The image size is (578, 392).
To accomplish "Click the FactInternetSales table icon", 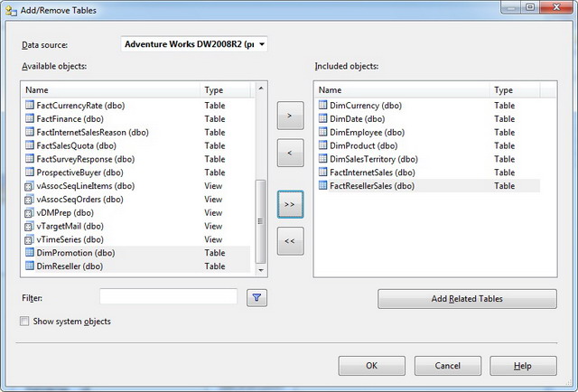I will coord(323,172).
